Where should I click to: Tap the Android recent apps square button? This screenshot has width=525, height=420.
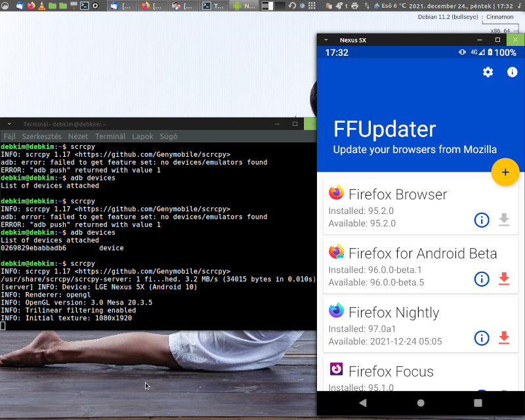pyautogui.click(x=478, y=403)
